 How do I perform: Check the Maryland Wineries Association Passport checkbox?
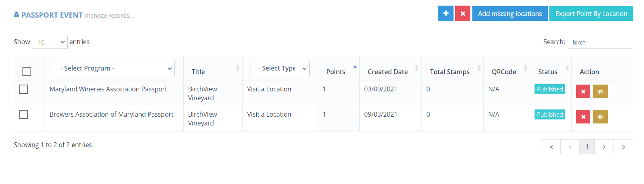[23, 89]
